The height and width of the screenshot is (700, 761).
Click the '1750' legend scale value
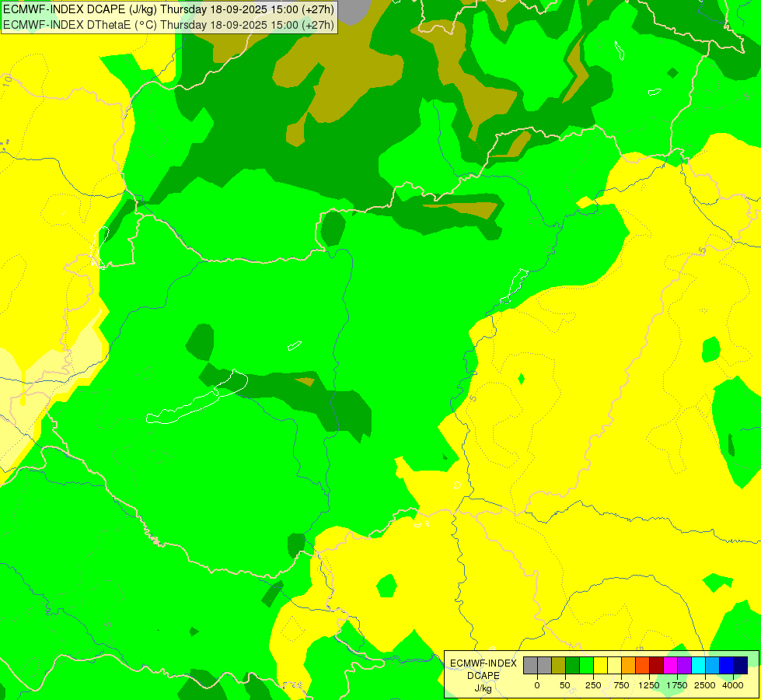677,685
